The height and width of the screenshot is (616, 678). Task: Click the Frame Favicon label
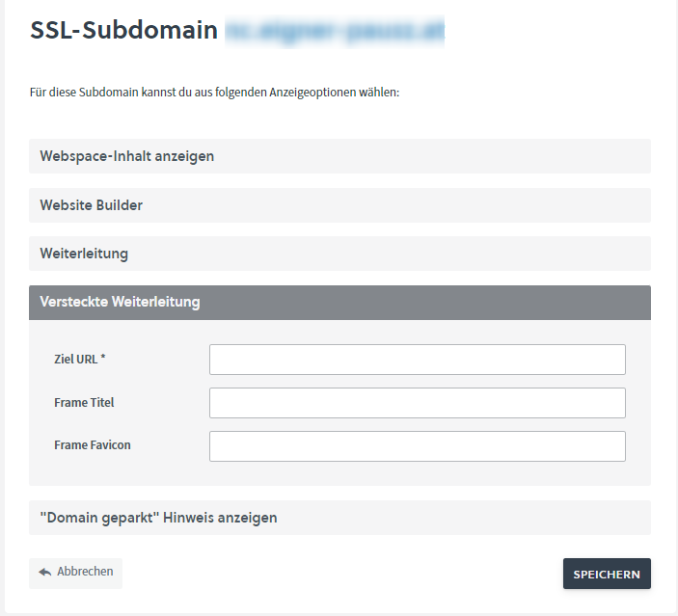93,445
